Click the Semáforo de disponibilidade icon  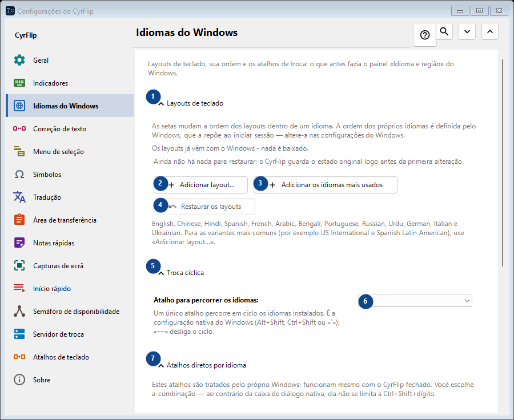tap(19, 311)
